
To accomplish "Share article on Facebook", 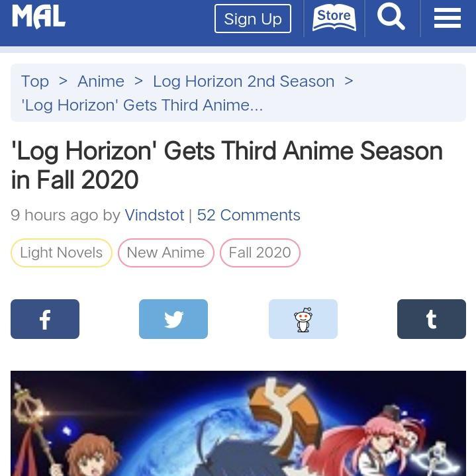I will pyautogui.click(x=45, y=319).
